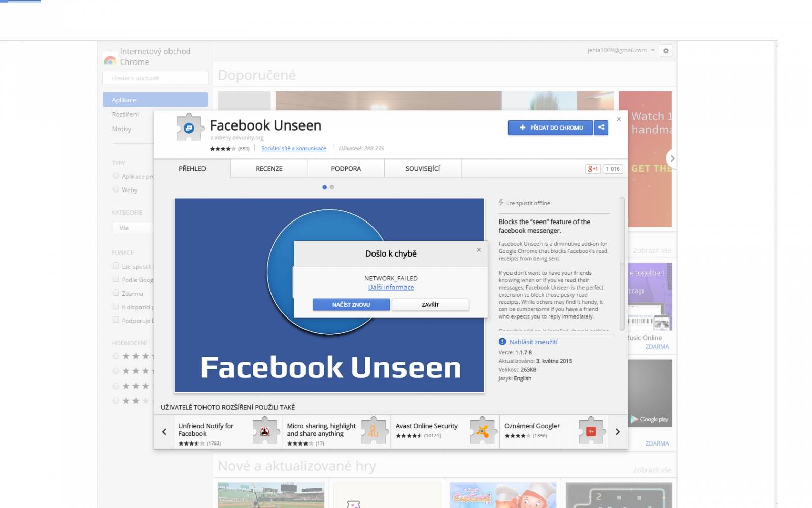Enable the Podporuje filter checkbox
This screenshot has width=812, height=508.
[x=116, y=320]
